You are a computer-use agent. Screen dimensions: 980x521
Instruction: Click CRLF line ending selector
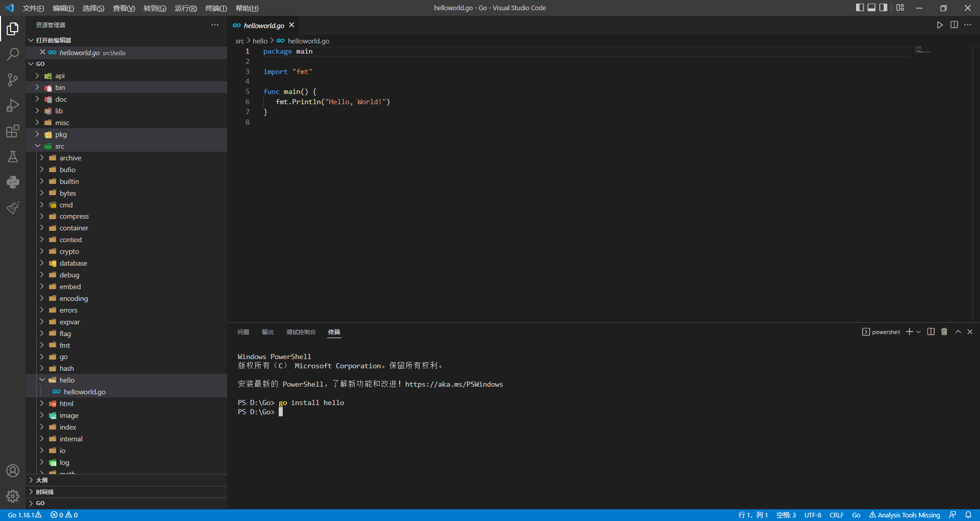click(837, 515)
